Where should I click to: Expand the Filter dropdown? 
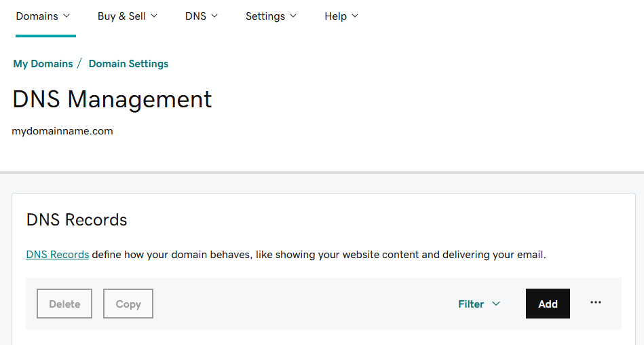click(x=479, y=304)
